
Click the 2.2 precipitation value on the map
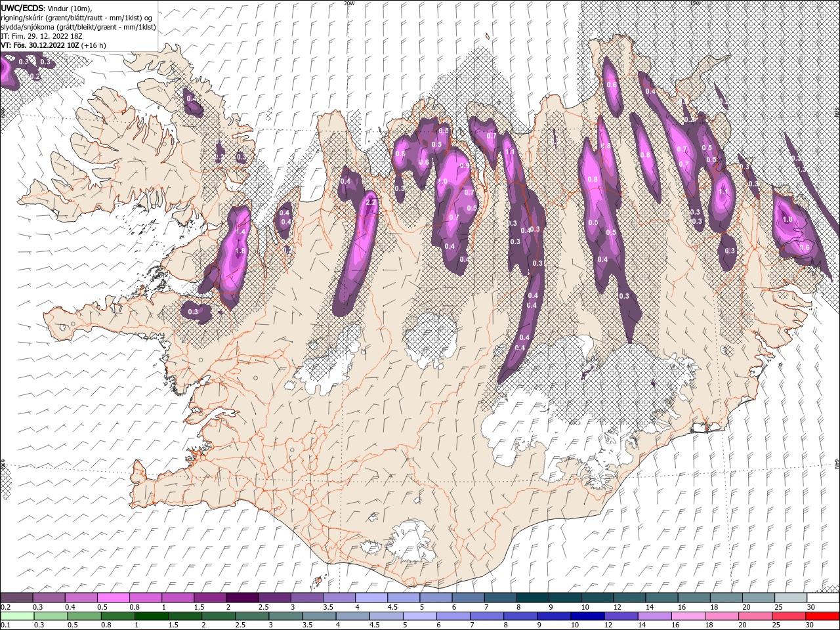tap(371, 202)
